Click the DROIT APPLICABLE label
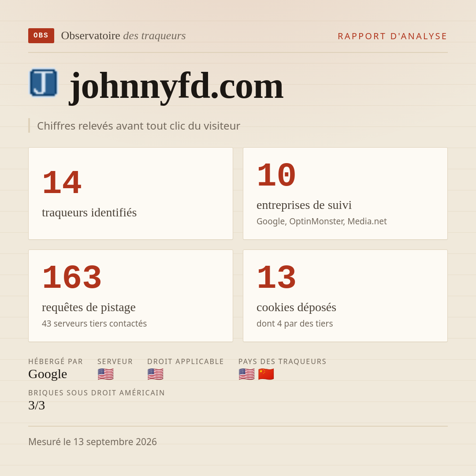476x476 pixels. point(186,361)
